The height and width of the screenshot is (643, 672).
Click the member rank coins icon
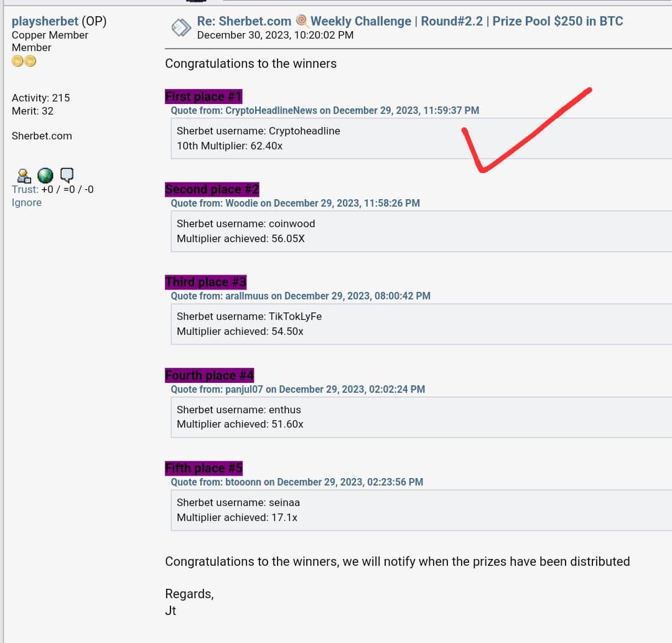[24, 61]
